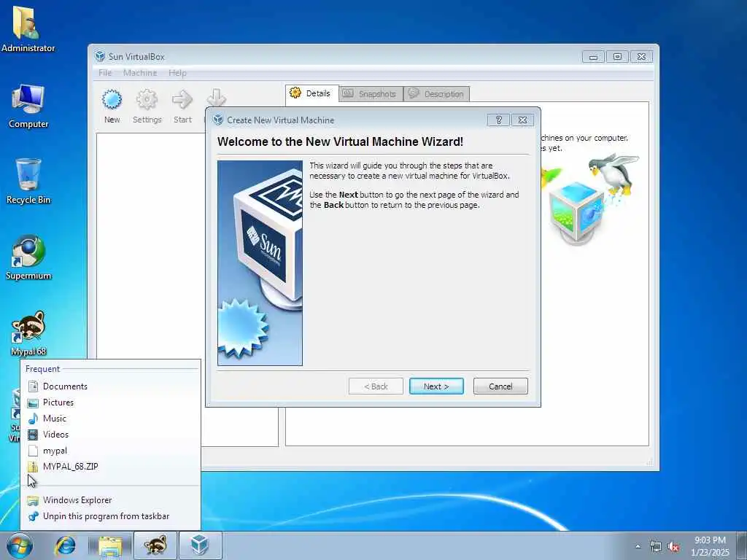Viewport: 747px width, 560px height.
Task: Click the VirtualBox cube taskbar button
Action: (x=200, y=545)
